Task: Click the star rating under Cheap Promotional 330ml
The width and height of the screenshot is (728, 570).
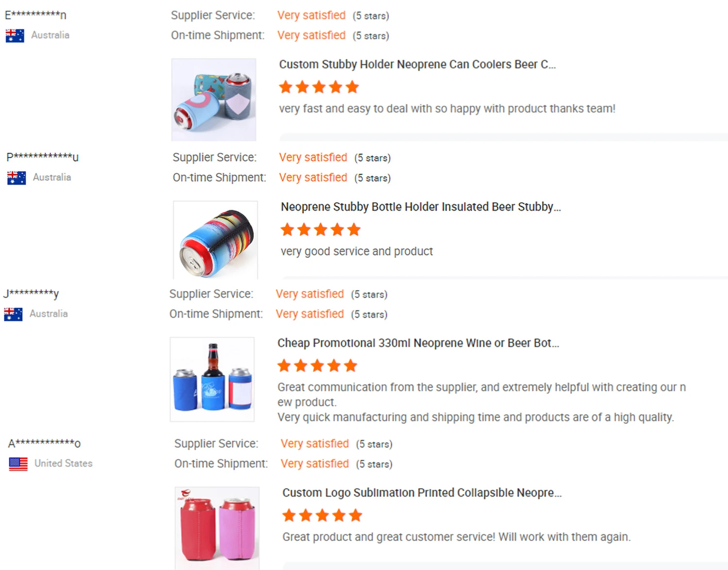Action: (x=317, y=366)
